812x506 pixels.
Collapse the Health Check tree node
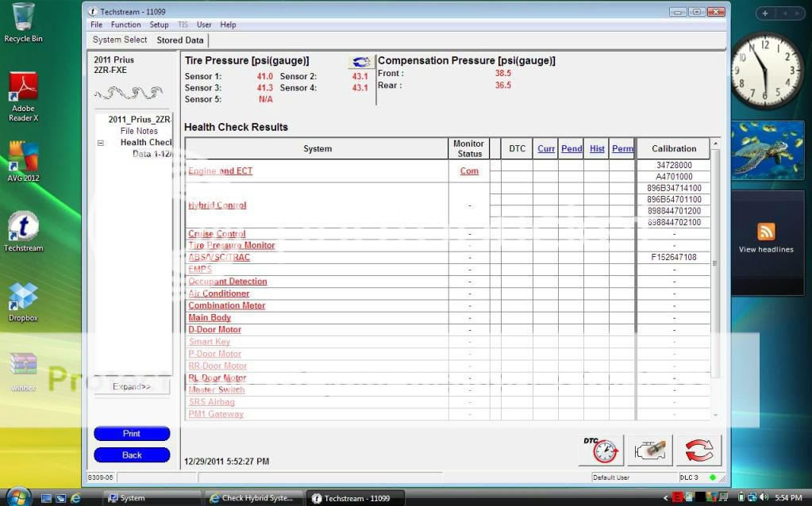(101, 143)
